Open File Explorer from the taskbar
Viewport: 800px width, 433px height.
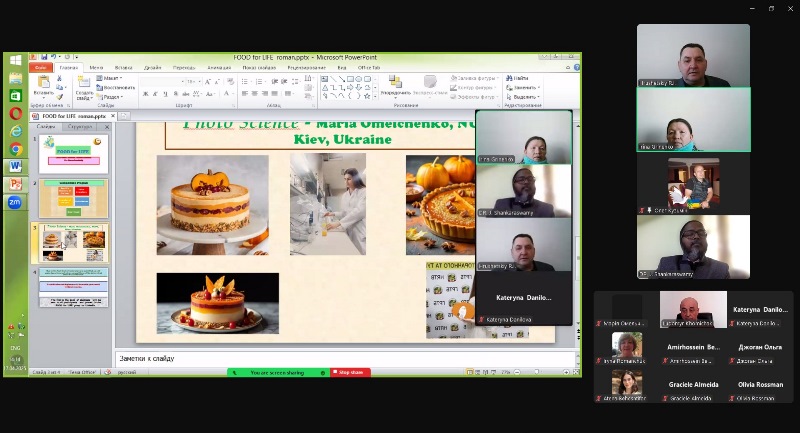[15, 78]
